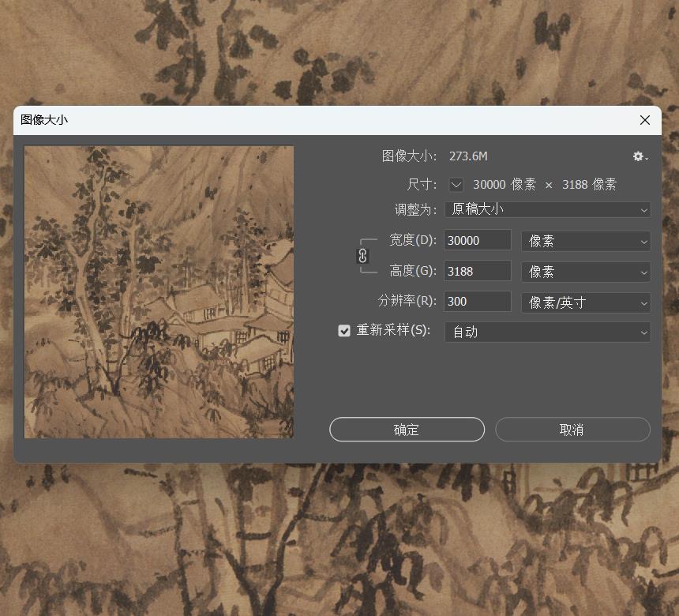Image resolution: width=679 pixels, height=616 pixels.
Task: Click the preview thumbnail of the painting
Action: (x=159, y=292)
